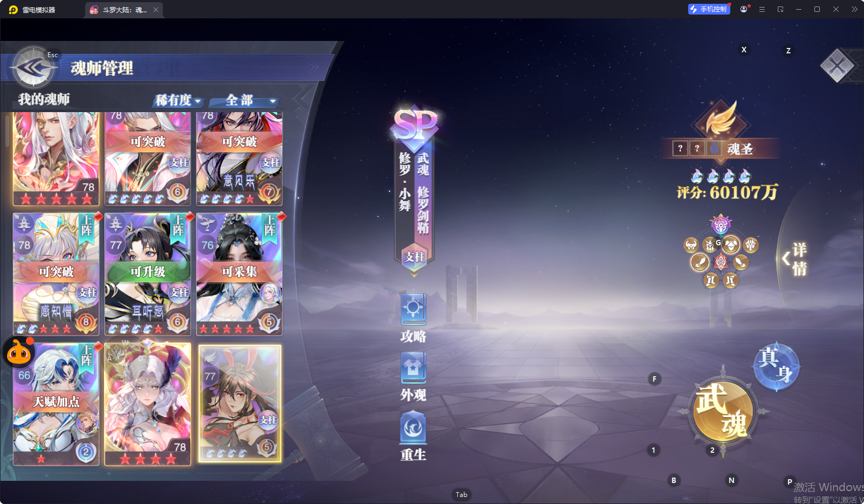Viewport: 864px width, 504px height.
Task: Select the right sword equipment slot
Action: tap(741, 263)
